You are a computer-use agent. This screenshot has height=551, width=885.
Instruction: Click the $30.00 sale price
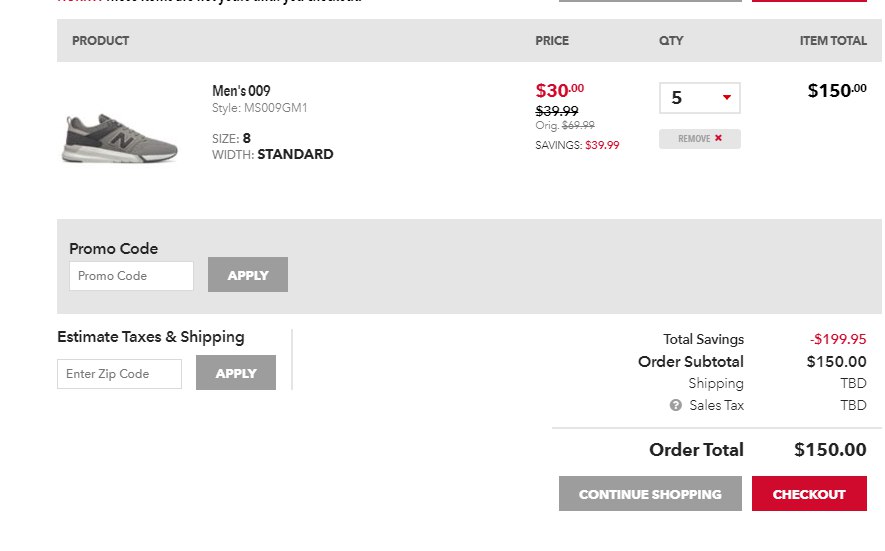tap(560, 90)
